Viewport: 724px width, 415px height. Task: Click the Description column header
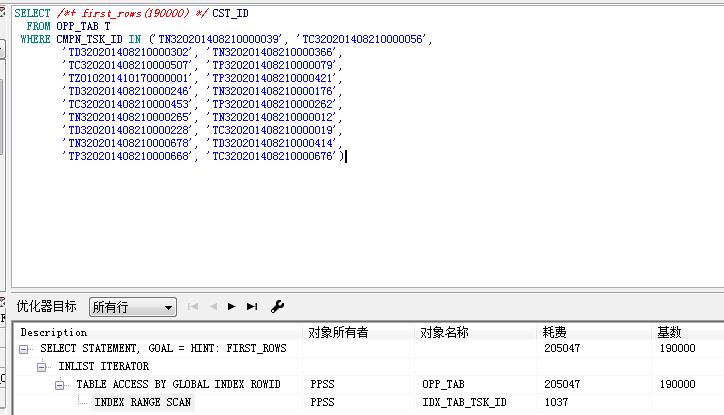(x=54, y=332)
